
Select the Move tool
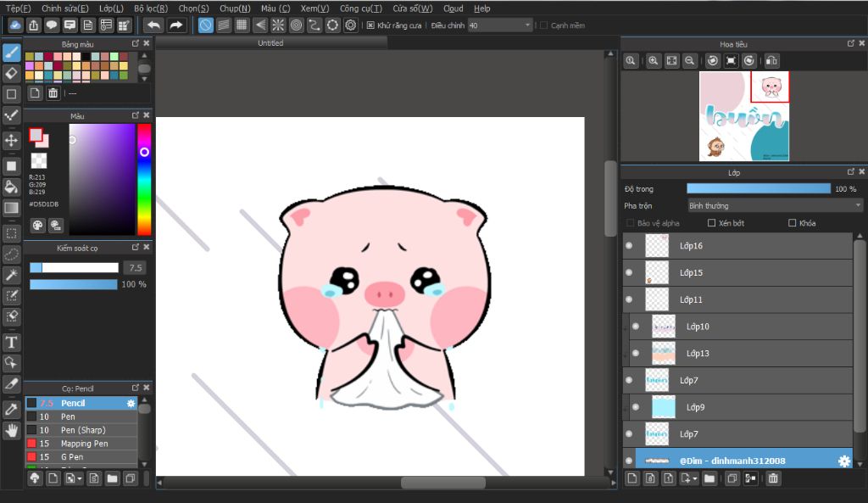coord(12,140)
